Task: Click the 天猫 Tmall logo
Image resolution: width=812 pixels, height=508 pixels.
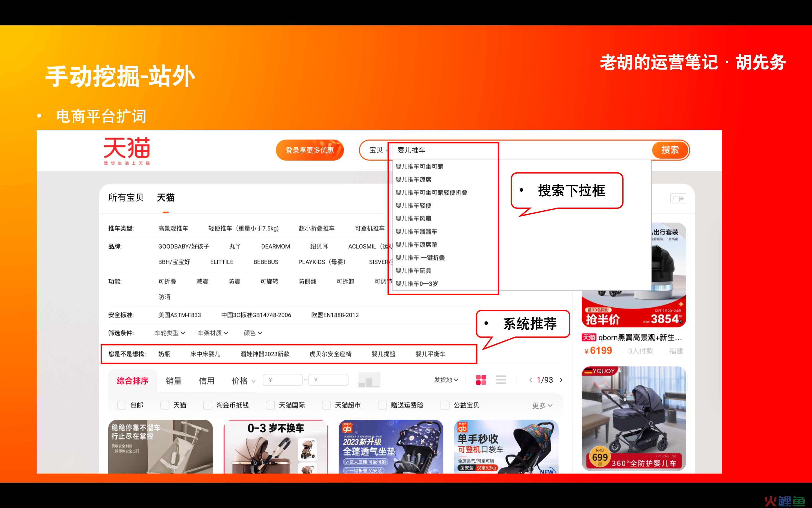Action: 127,151
